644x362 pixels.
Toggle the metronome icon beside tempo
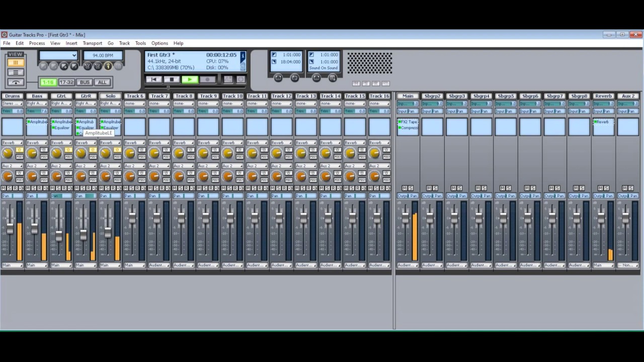[87, 66]
